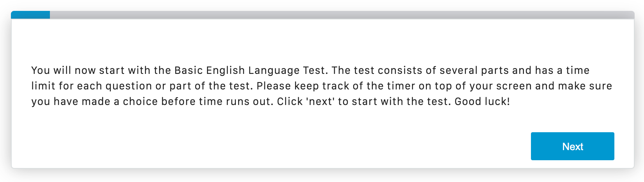Click the words 'part of the test'
The width and height of the screenshot is (644, 182).
click(x=211, y=86)
